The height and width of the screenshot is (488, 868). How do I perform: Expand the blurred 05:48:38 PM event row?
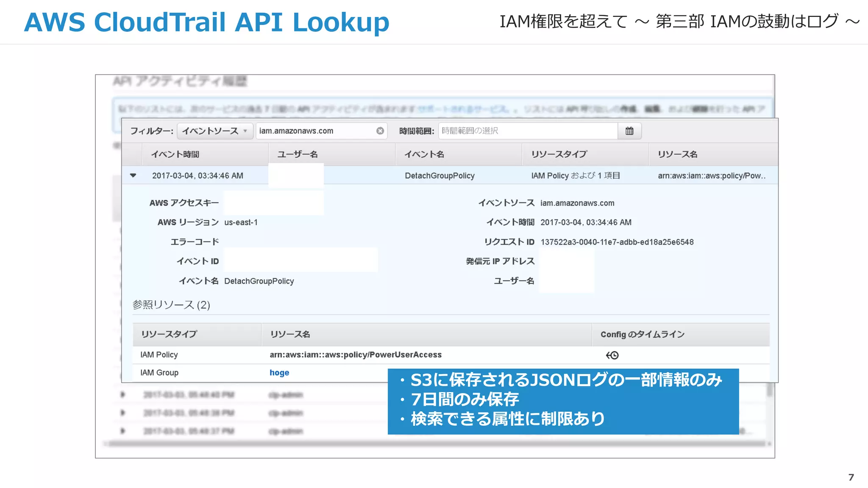tap(123, 413)
